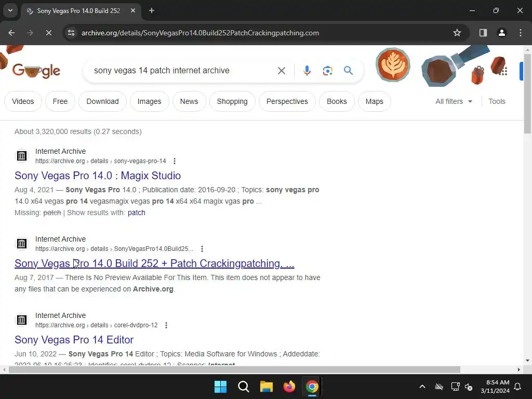Click the vertical page scrollbar

click(x=527, y=94)
